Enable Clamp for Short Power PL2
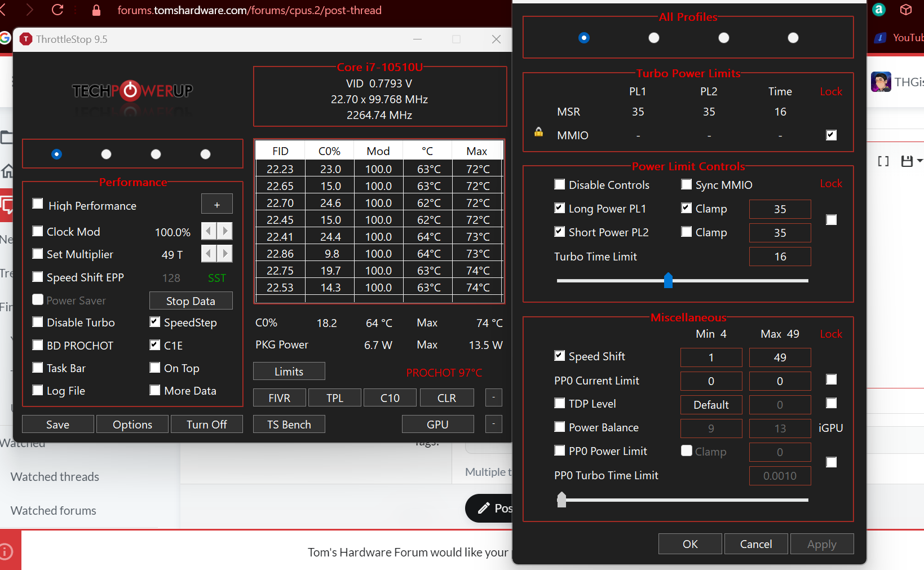The image size is (924, 570). point(687,232)
